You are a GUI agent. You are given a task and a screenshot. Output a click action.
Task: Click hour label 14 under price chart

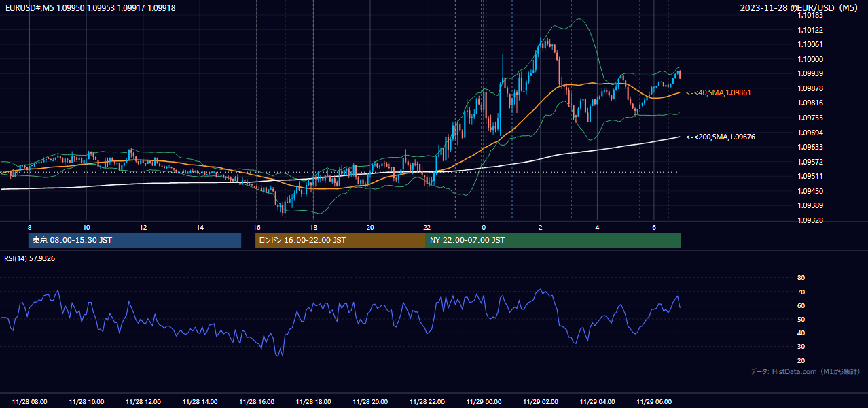pos(200,227)
